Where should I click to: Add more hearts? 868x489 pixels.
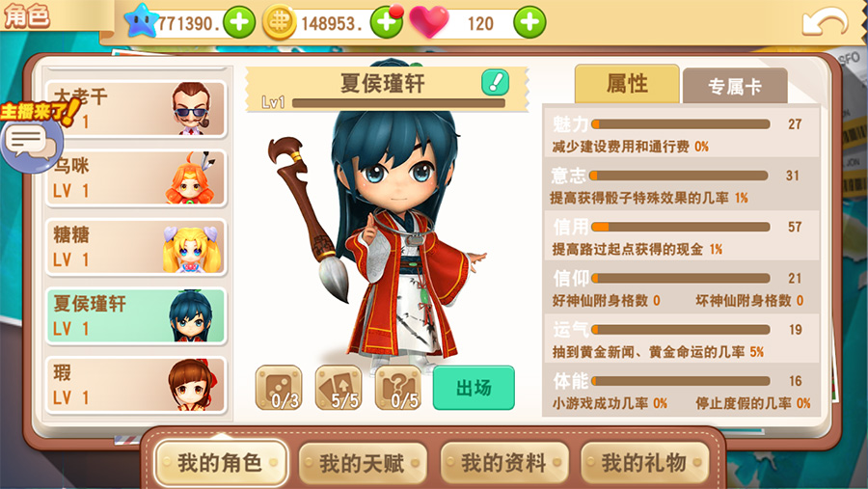pyautogui.click(x=529, y=22)
